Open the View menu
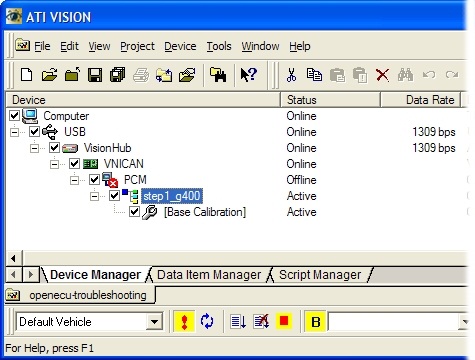Screen dimensions: 475x360 [x=99, y=46]
